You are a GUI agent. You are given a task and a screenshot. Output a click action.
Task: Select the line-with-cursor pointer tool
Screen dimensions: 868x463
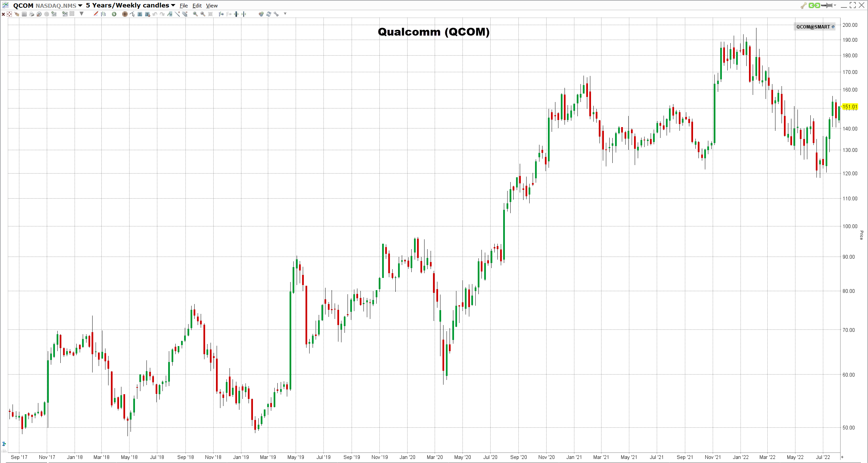pos(132,14)
